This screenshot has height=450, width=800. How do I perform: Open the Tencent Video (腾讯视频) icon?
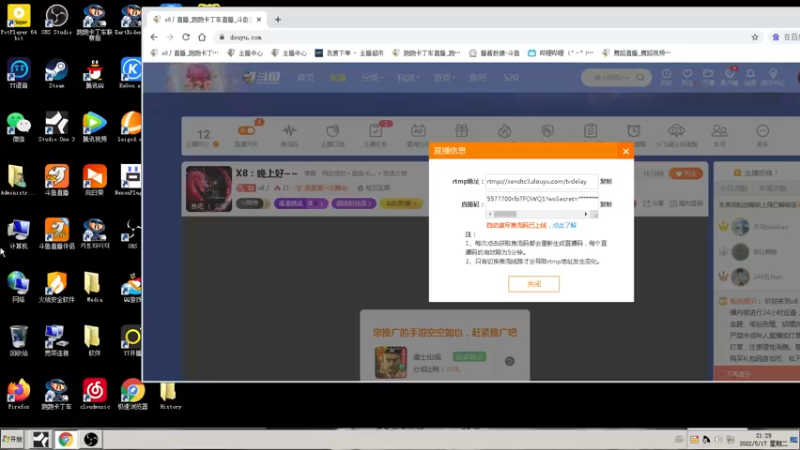coord(94,128)
